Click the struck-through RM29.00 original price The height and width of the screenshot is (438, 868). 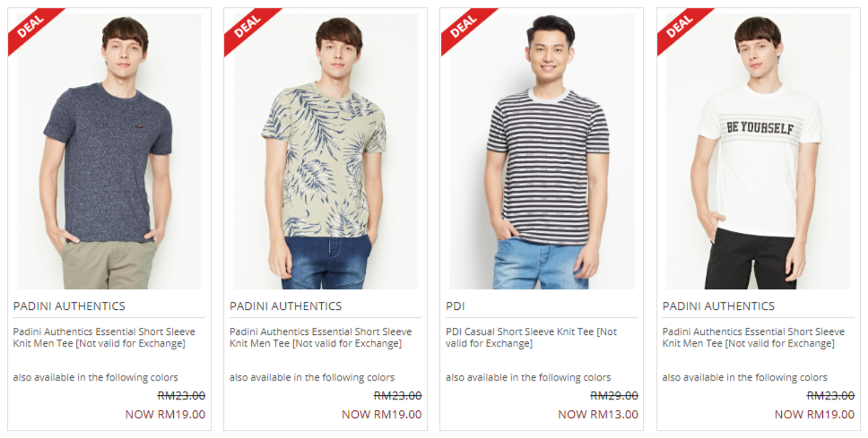coord(614,395)
